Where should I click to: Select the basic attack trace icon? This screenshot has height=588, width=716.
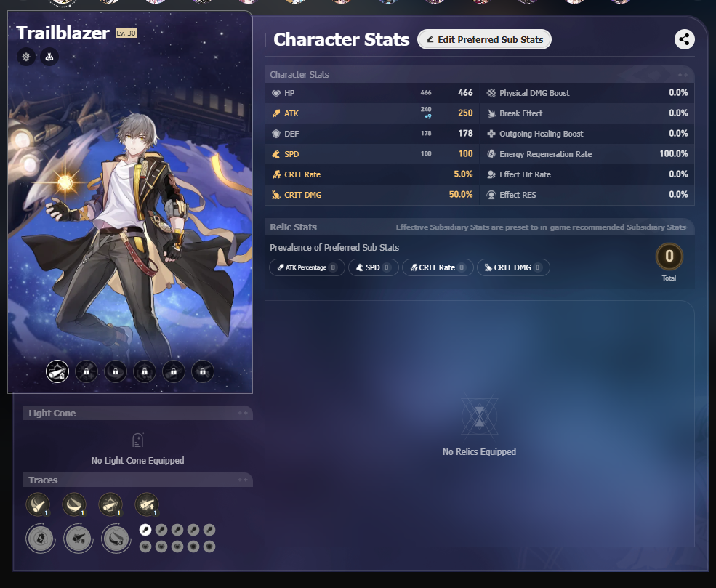coord(38,504)
